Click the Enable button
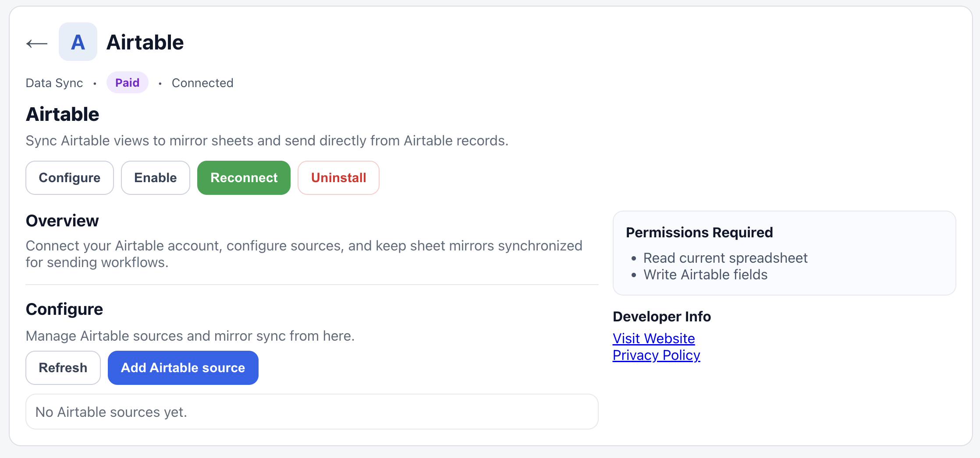This screenshot has height=458, width=980. [156, 178]
